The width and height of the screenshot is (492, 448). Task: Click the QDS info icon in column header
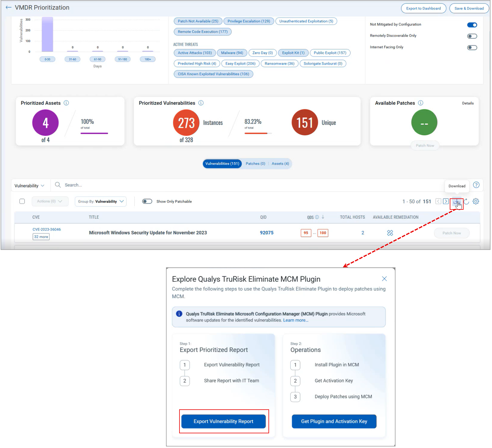[317, 217]
